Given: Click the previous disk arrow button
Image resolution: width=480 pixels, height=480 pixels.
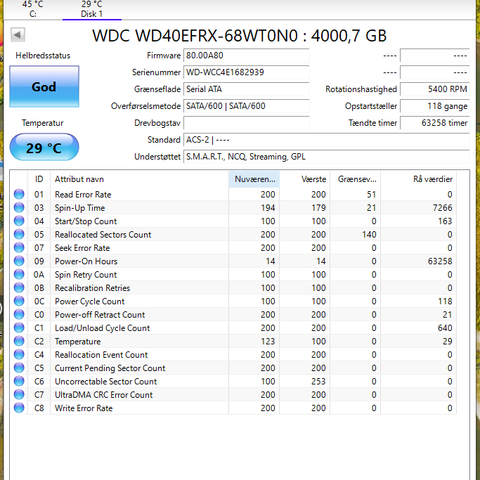Looking at the screenshot, I should click(x=18, y=35).
